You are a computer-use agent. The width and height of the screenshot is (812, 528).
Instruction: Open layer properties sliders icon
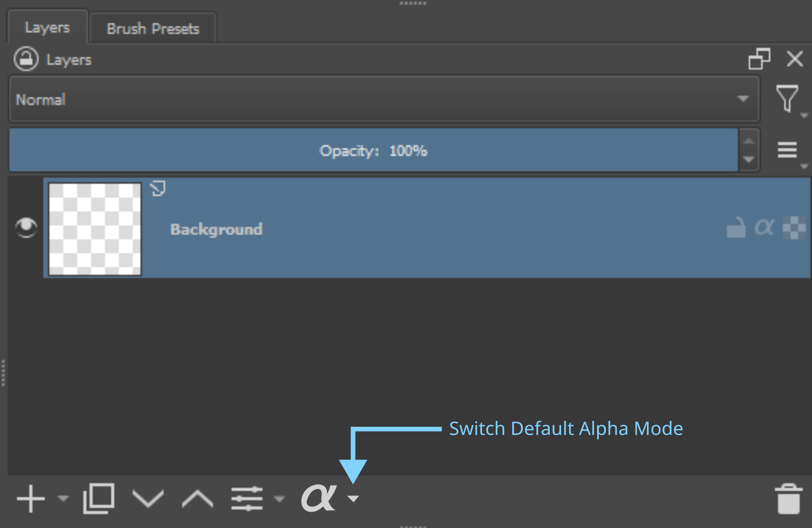tap(247, 498)
